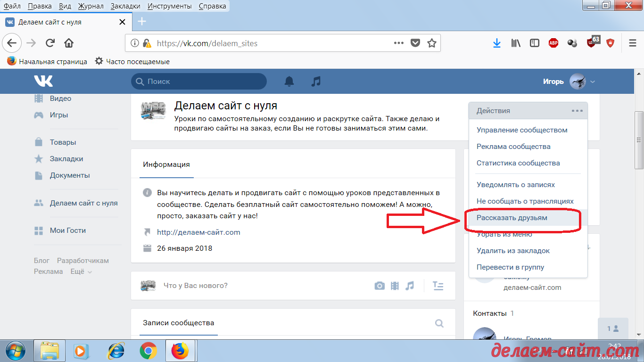Image resolution: width=644 pixels, height=362 pixels.
Task: Switch to the Информация tab
Action: (166, 165)
